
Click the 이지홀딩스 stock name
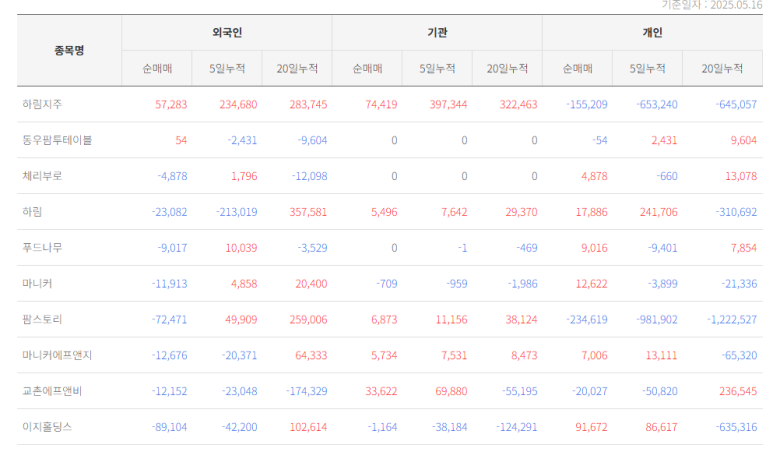coord(47,427)
